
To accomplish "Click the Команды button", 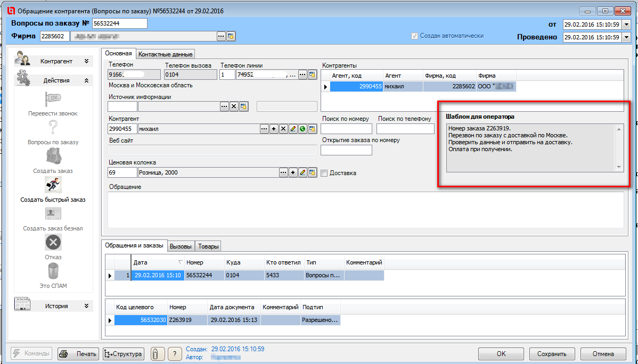I will click(x=31, y=353).
